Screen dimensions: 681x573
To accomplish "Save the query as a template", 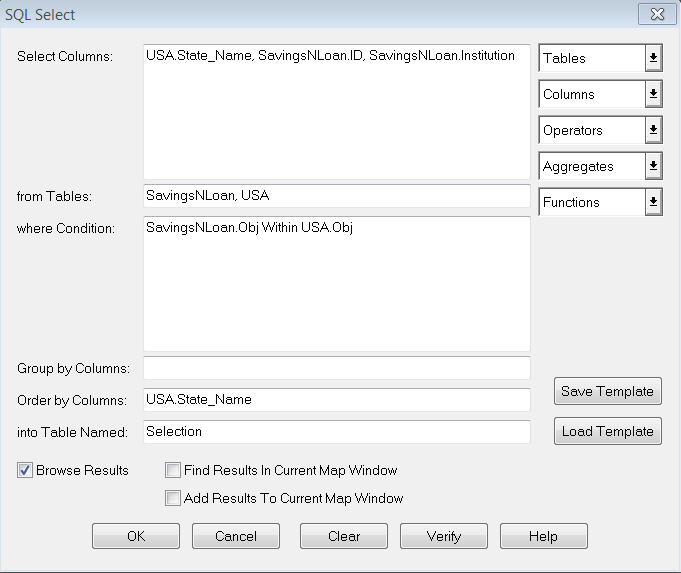I will pos(607,391).
